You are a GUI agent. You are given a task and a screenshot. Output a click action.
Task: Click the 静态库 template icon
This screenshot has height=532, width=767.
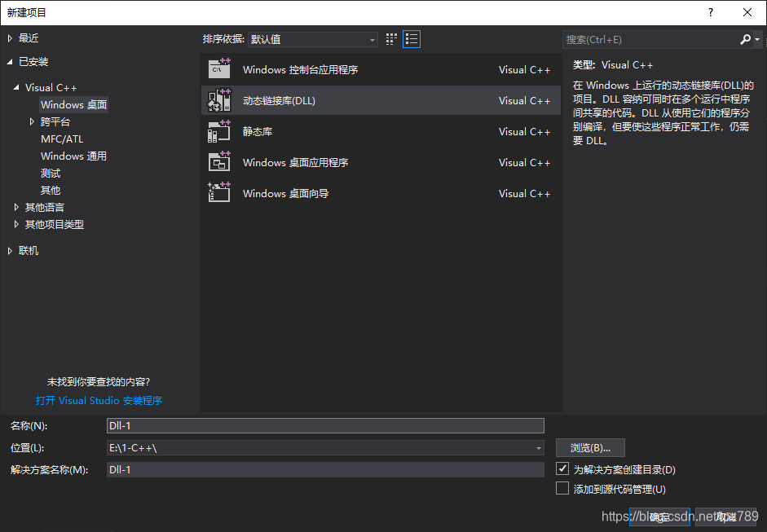[219, 131]
